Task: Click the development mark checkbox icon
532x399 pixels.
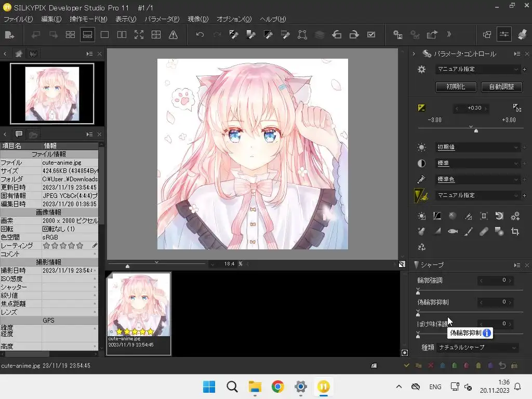Action: (371, 35)
